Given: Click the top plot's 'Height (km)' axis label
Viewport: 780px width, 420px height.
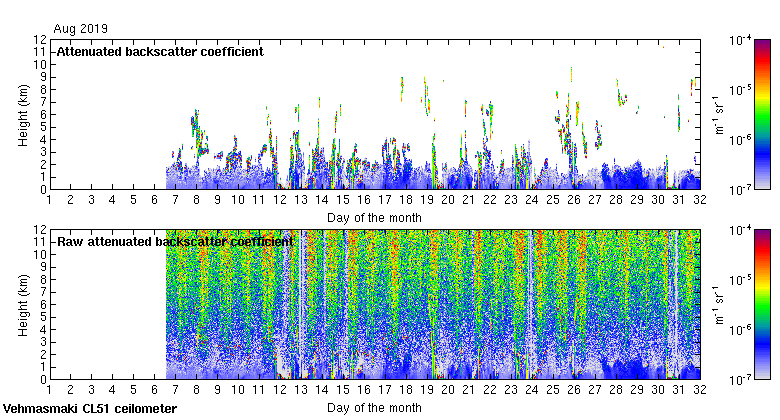Looking at the screenshot, I should click(23, 114).
